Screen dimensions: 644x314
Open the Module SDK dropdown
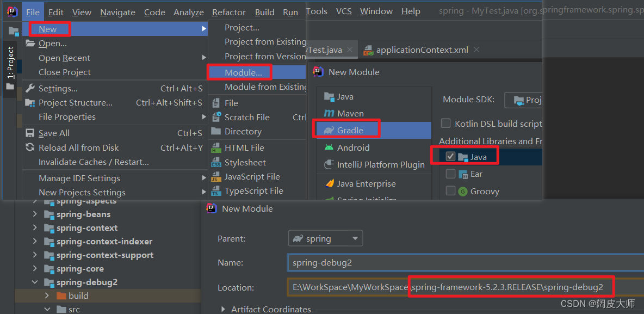click(523, 100)
